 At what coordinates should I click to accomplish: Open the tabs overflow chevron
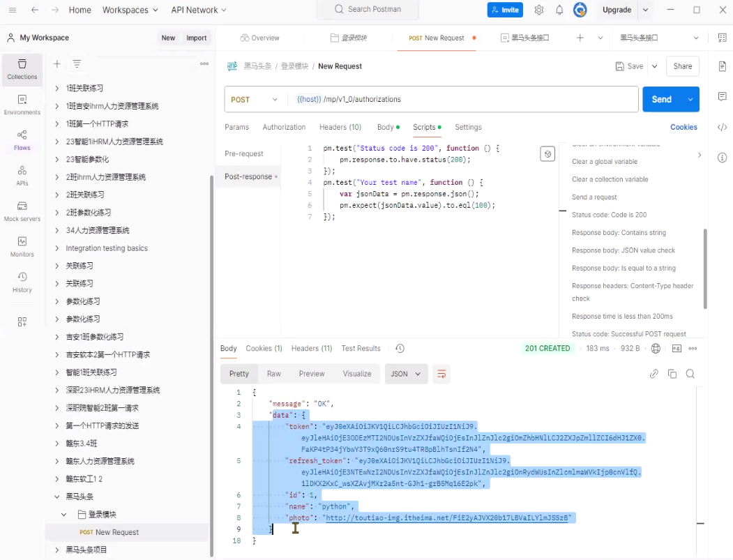[600, 38]
